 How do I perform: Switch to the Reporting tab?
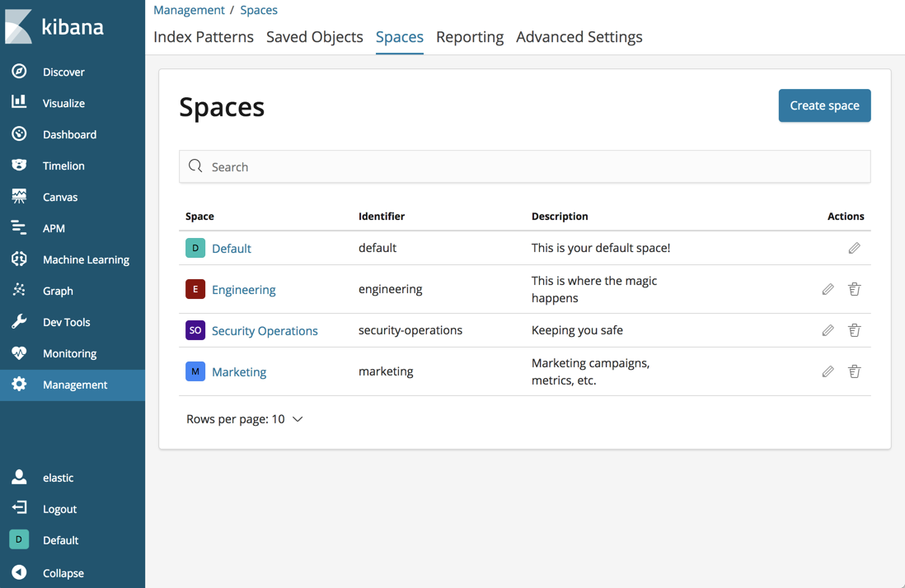(469, 37)
